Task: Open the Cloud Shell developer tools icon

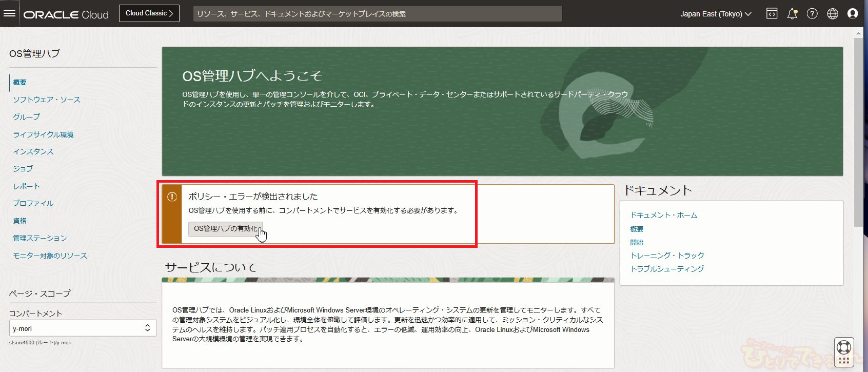Action: (x=772, y=14)
